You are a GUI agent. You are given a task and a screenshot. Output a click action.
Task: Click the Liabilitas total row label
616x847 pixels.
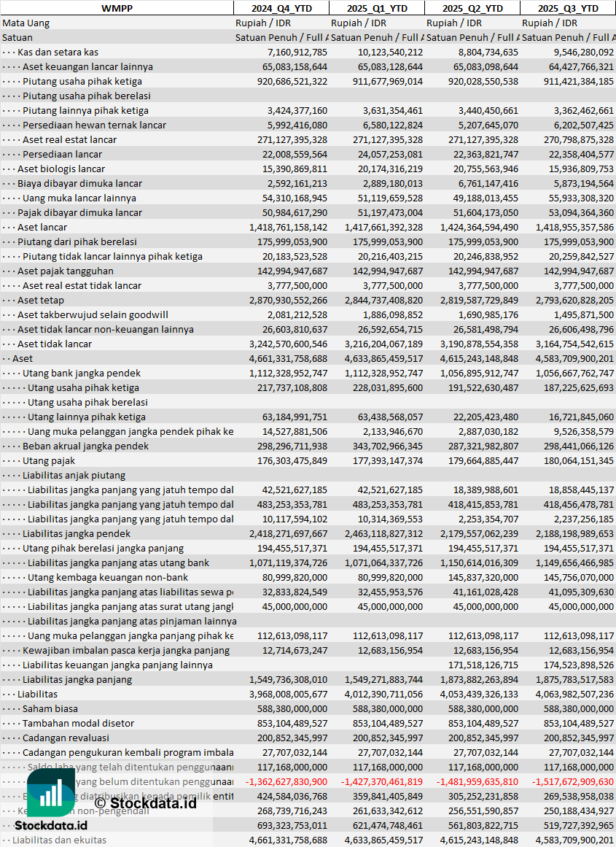point(37,694)
